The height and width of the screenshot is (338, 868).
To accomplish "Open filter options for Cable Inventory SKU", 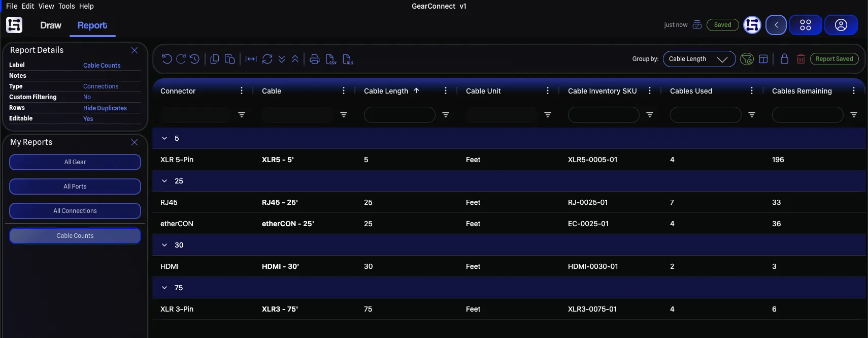I will pyautogui.click(x=650, y=115).
